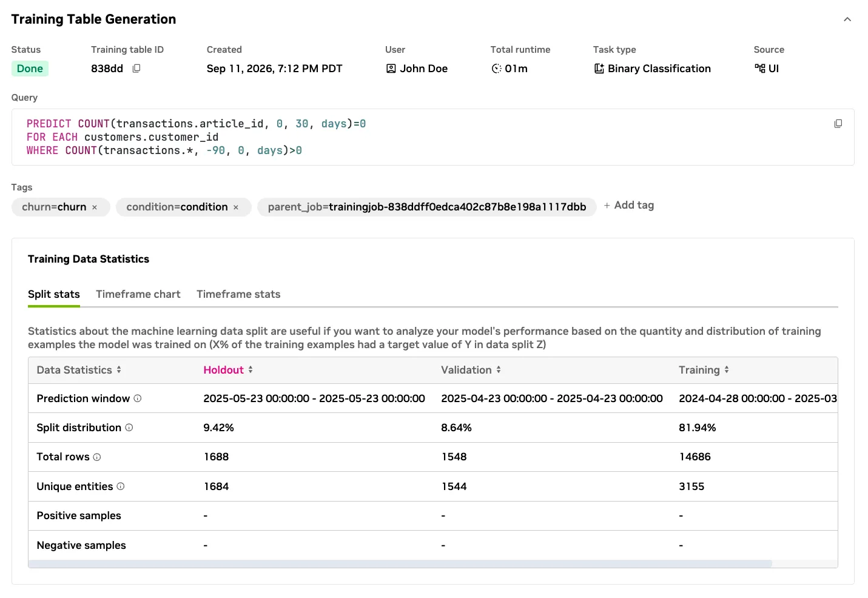The image size is (868, 598).
Task: Click the Binary Classification label
Action: 659,69
